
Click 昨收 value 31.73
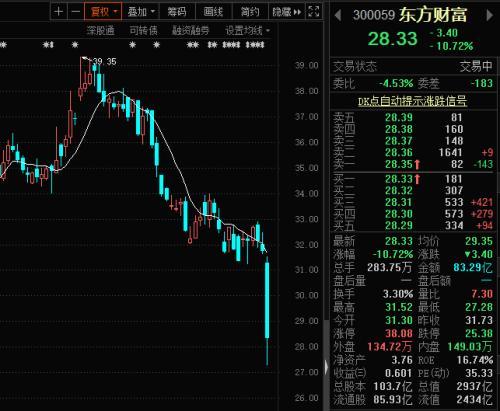point(479,320)
